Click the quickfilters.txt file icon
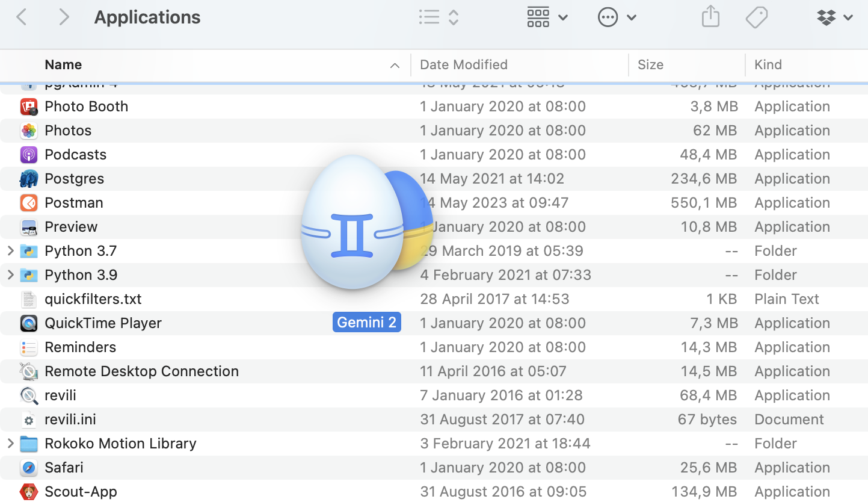The image size is (868, 502). pos(29,299)
